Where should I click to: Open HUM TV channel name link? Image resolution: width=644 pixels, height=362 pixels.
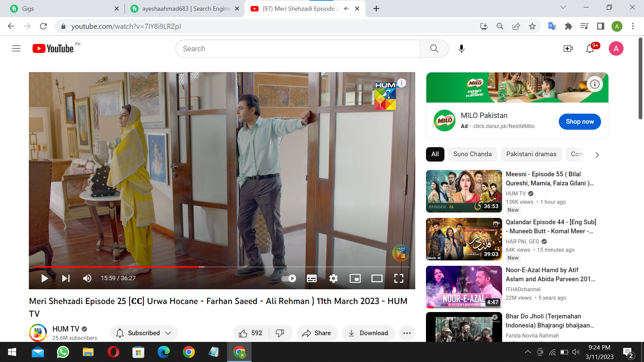coord(66,329)
